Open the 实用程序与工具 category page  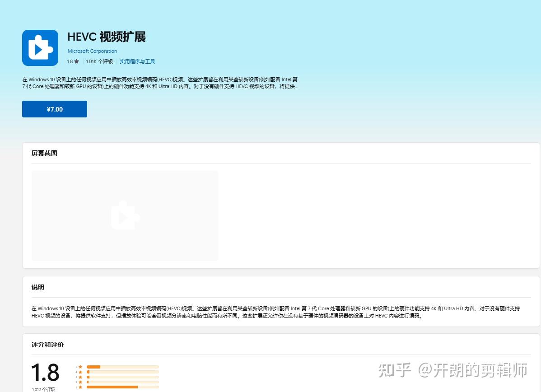click(137, 61)
